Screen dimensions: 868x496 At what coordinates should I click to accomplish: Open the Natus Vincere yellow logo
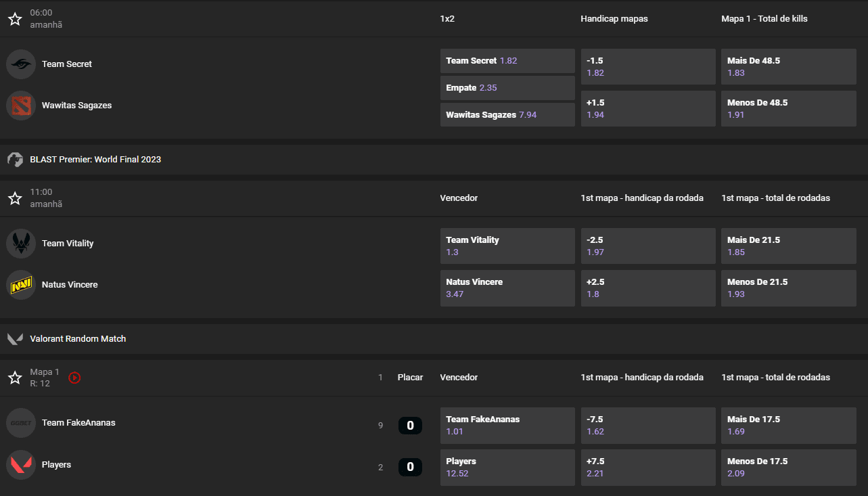coord(21,285)
